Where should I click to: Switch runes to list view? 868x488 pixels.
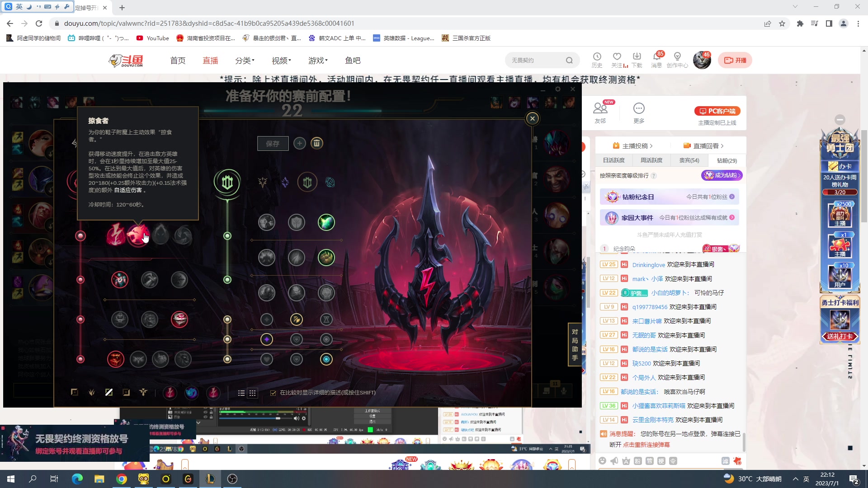241,393
